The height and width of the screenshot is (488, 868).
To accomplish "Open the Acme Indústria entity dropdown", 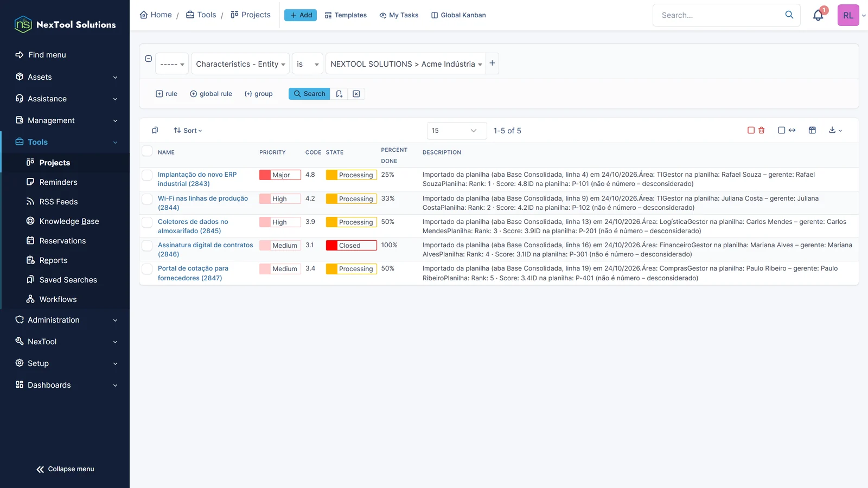I will click(x=406, y=64).
